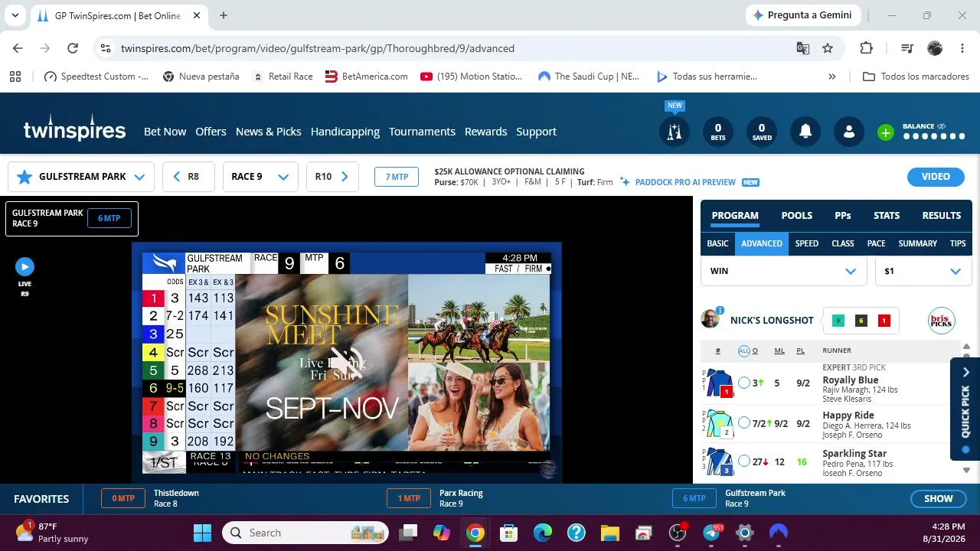Select the win radio for Sparkling Star
Screen dimensions: 980x551
coord(744,461)
